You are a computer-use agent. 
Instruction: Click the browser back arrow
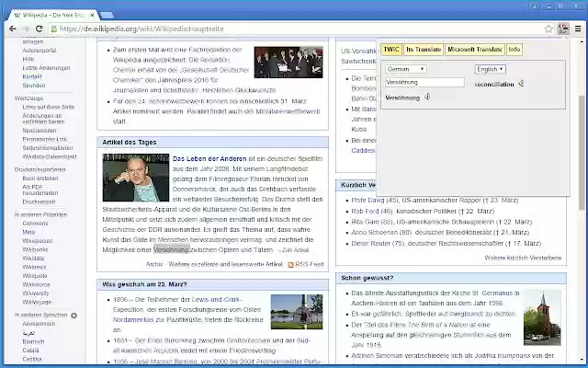(x=12, y=29)
